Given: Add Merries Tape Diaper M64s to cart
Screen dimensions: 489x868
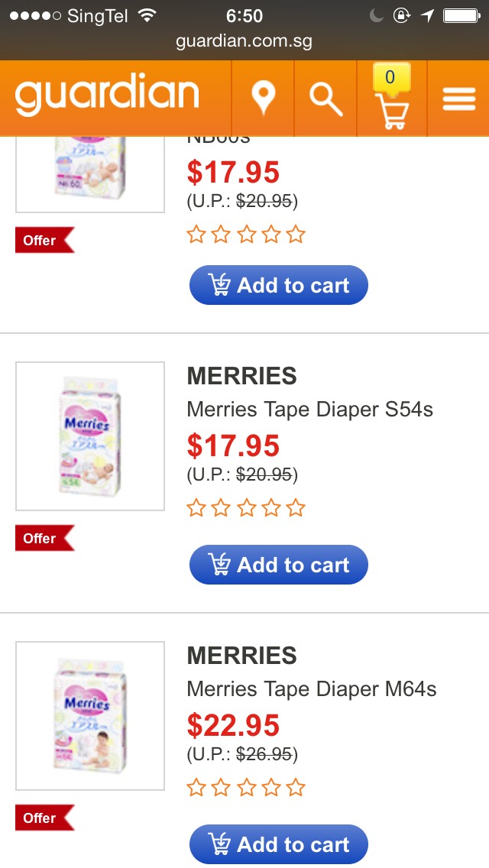Looking at the screenshot, I should [x=279, y=844].
